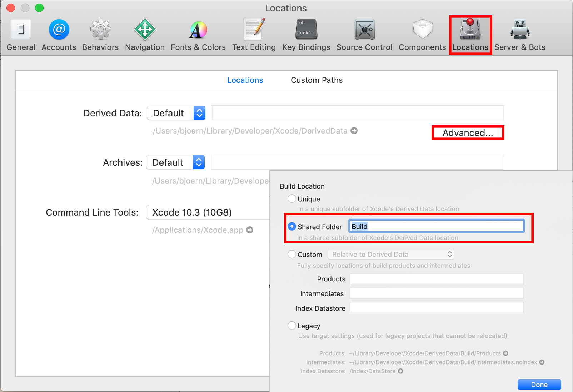This screenshot has height=392, width=573.
Task: Select the Accounts preferences icon
Action: [58, 34]
